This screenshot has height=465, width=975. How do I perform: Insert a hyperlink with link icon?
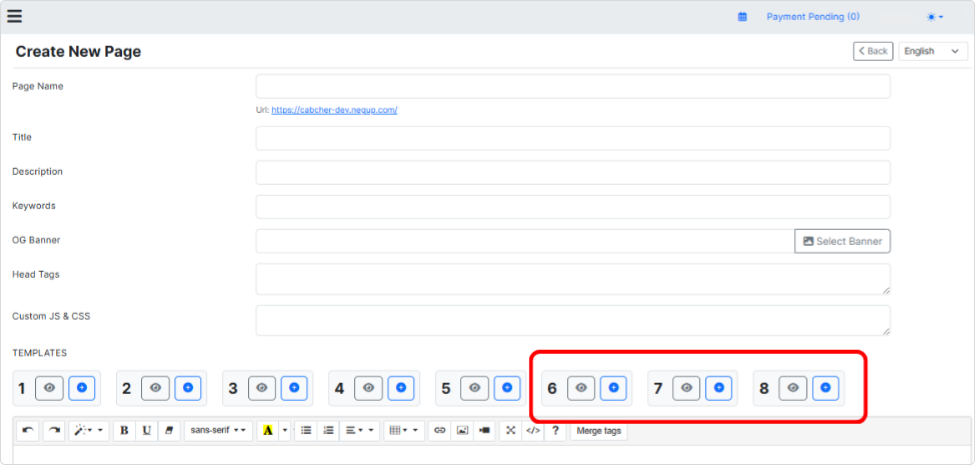click(x=440, y=430)
